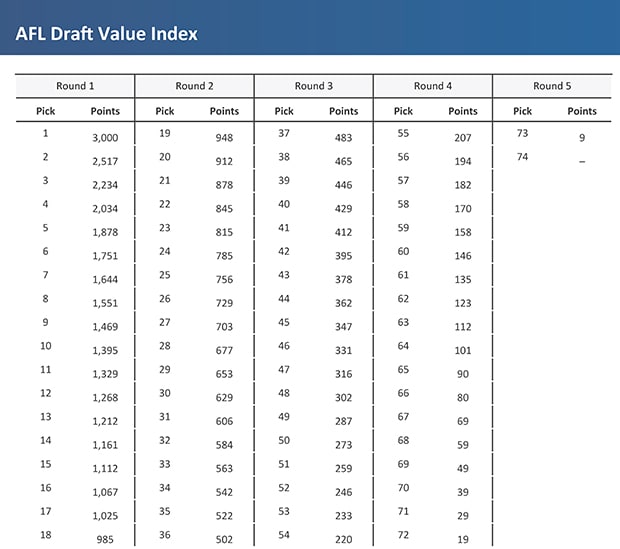The height and width of the screenshot is (549, 620).
Task: Click the points value '1,329'
Action: tap(105, 374)
